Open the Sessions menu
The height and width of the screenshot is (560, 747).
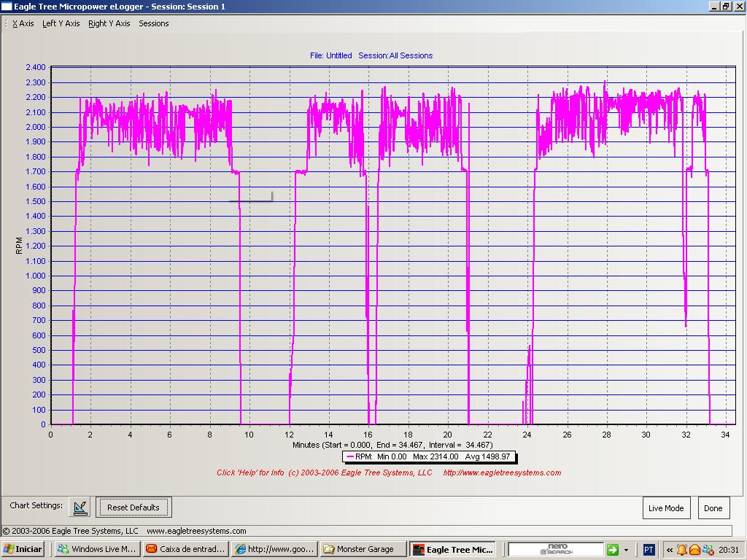pyautogui.click(x=153, y=23)
